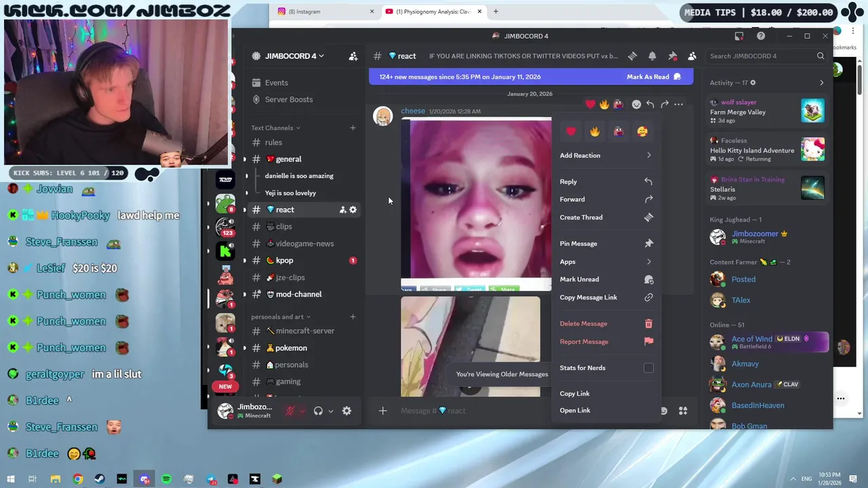This screenshot has height=488, width=868.
Task: Open Steam from the taskbar
Action: coord(100,479)
